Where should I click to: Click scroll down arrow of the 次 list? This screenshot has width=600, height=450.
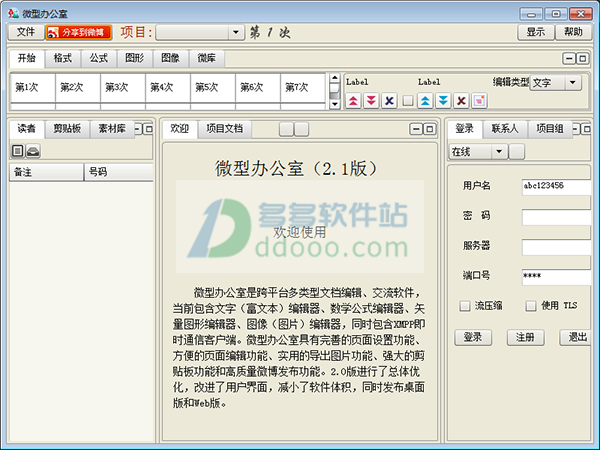[x=335, y=104]
